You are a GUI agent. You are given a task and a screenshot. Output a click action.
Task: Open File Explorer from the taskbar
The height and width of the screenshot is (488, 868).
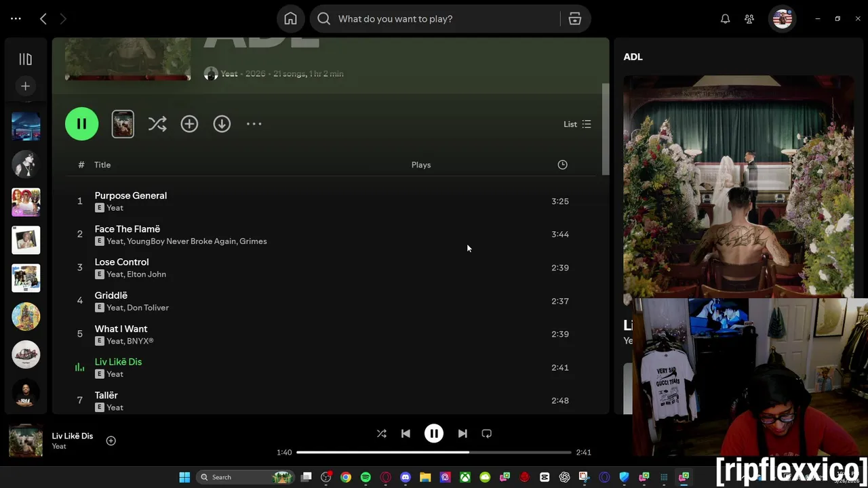pyautogui.click(x=425, y=477)
